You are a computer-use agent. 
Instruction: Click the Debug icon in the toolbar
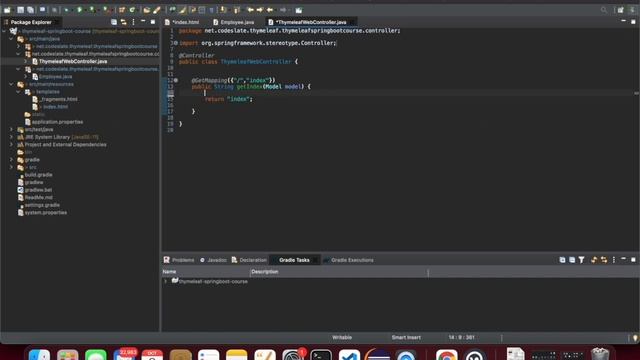click(x=67, y=10)
